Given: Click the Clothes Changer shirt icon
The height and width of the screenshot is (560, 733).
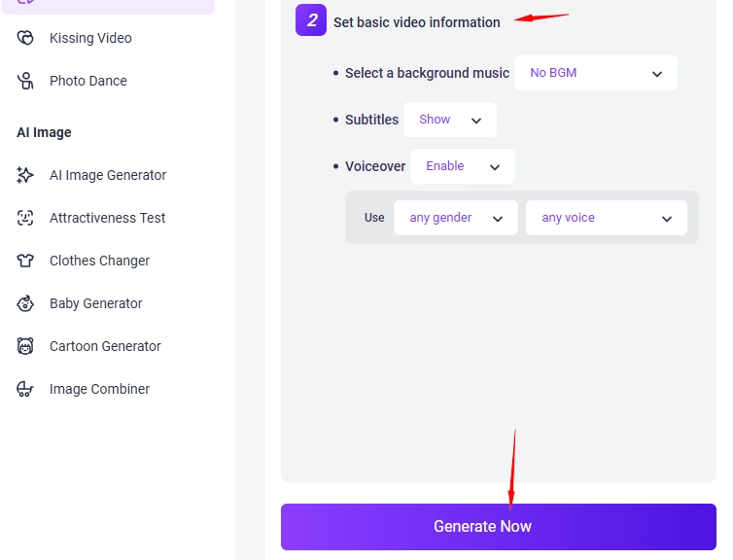Looking at the screenshot, I should pos(26,261).
